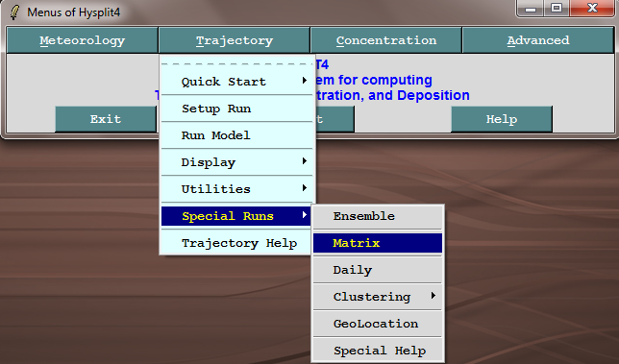Open Special Help entry
Screen dimensions: 619x364
click(378, 351)
